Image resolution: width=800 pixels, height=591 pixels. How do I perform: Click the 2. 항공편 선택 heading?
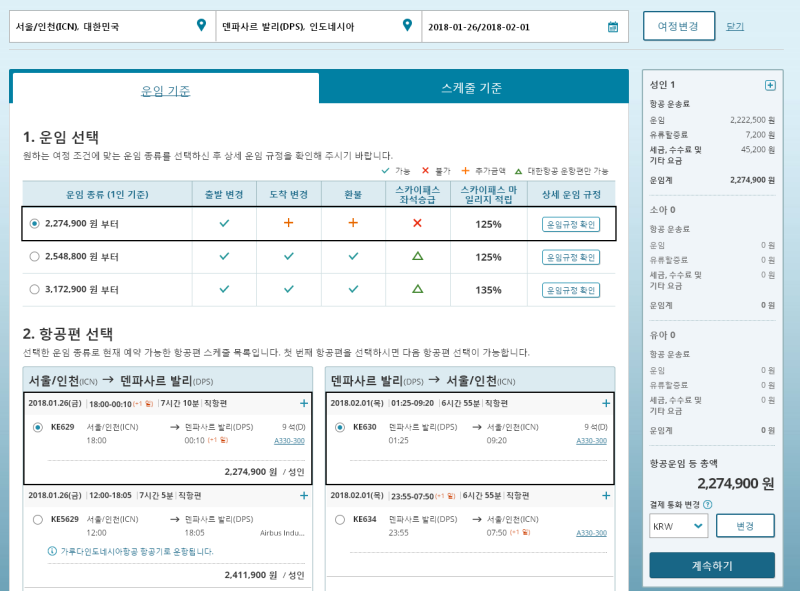[68, 334]
